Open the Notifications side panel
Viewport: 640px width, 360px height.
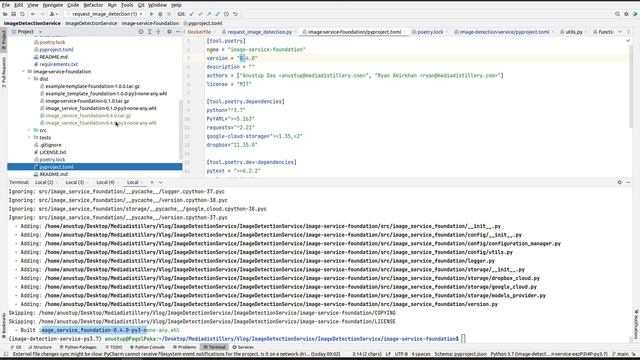click(636, 324)
